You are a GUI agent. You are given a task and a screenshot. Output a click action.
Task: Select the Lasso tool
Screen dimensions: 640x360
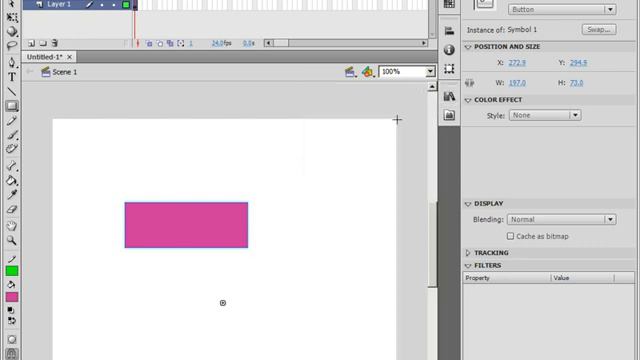point(12,45)
